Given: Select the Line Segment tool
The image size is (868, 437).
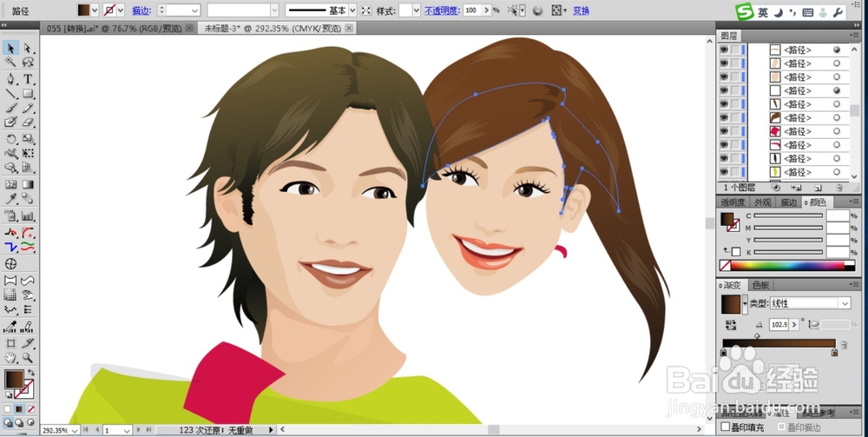Looking at the screenshot, I should coord(10,93).
